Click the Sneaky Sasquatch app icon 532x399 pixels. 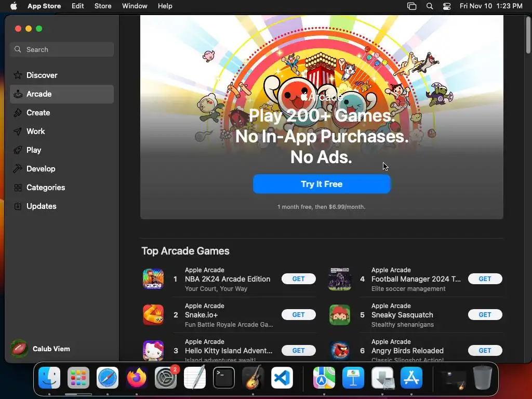340,315
